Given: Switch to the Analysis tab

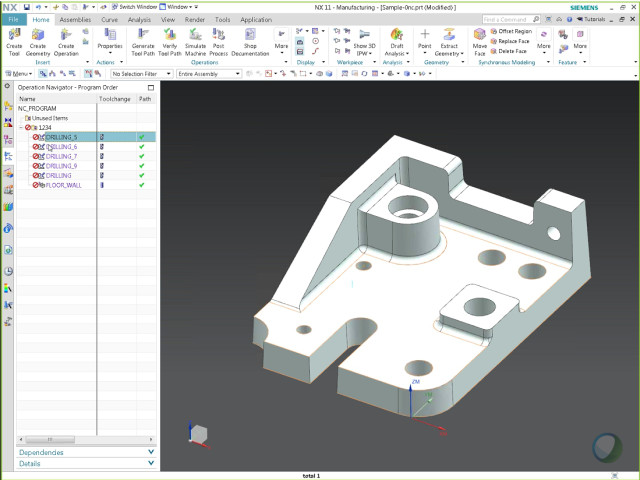Looking at the screenshot, I should [139, 20].
